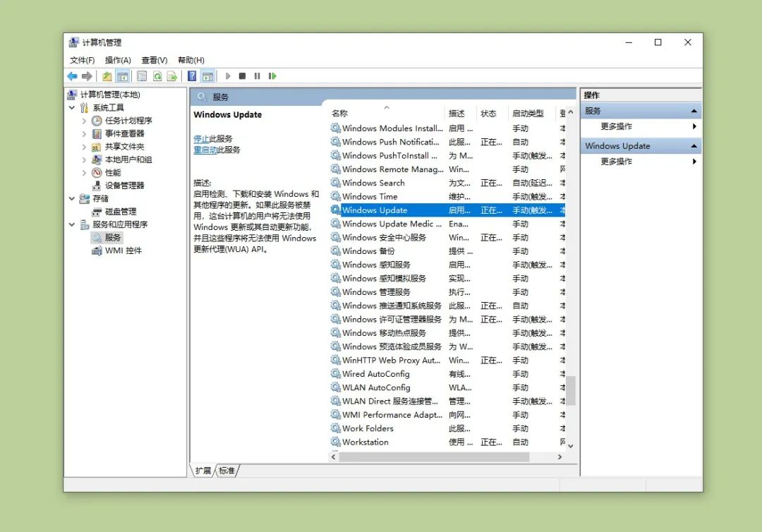The height and width of the screenshot is (532, 762).
Task: Expand the 本地用户和组 node
Action: [x=84, y=159]
